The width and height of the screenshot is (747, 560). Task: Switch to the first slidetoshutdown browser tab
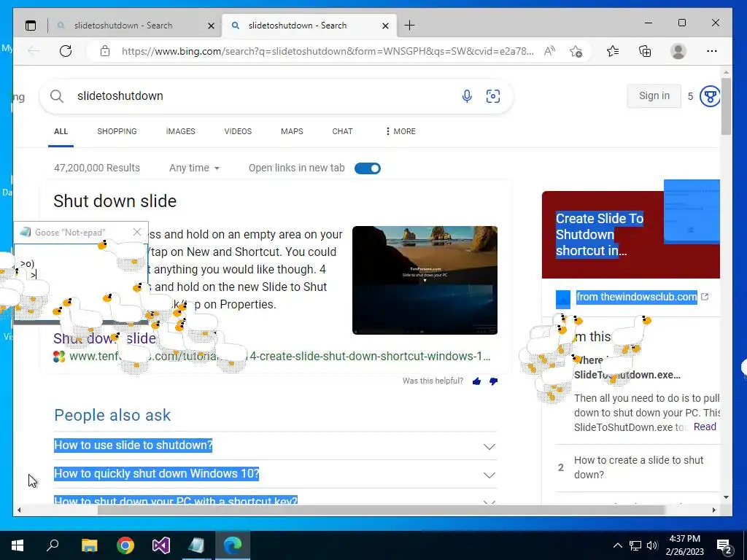point(133,26)
